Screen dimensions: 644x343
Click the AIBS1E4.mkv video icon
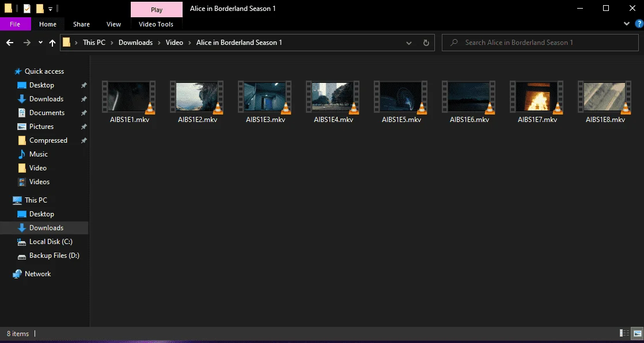pos(333,97)
